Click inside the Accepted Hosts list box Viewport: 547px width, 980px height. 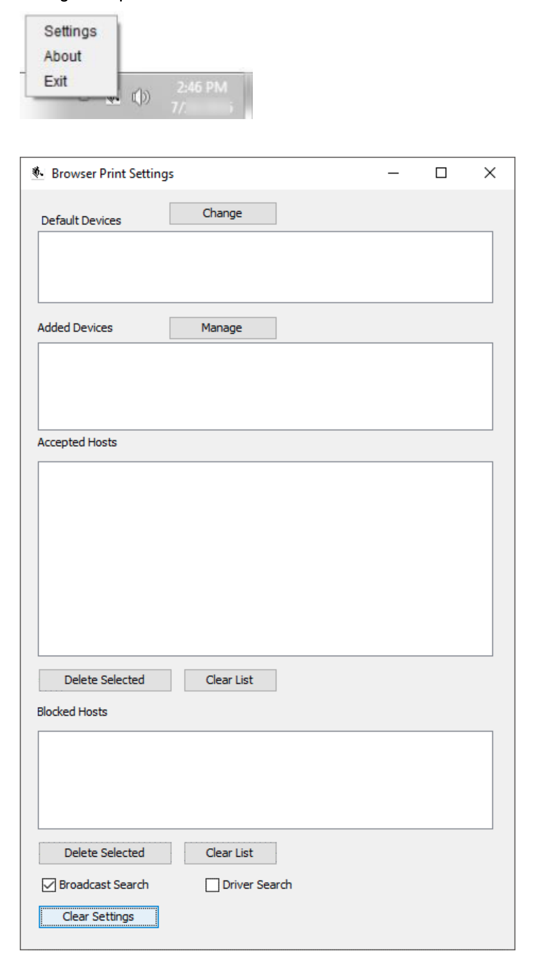265,558
